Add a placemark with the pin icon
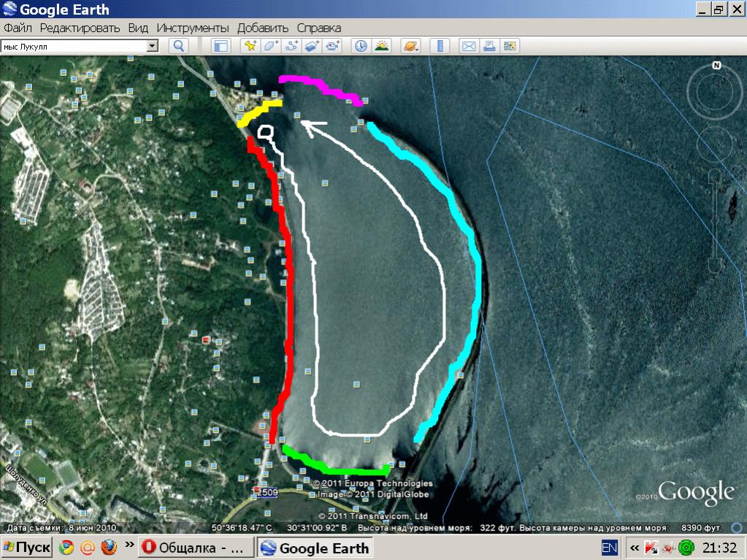The image size is (747, 560). coord(250,46)
